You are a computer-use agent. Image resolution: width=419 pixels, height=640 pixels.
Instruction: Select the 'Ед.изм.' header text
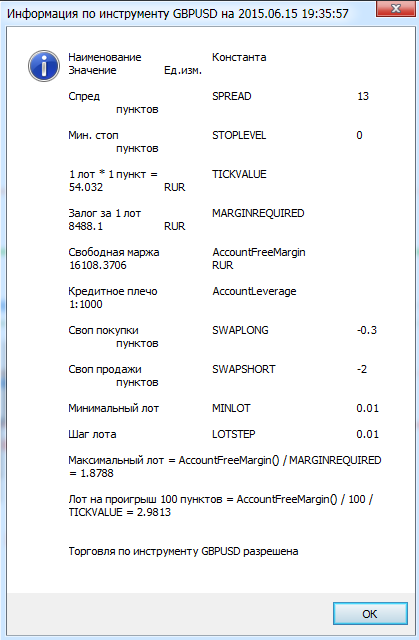183,70
